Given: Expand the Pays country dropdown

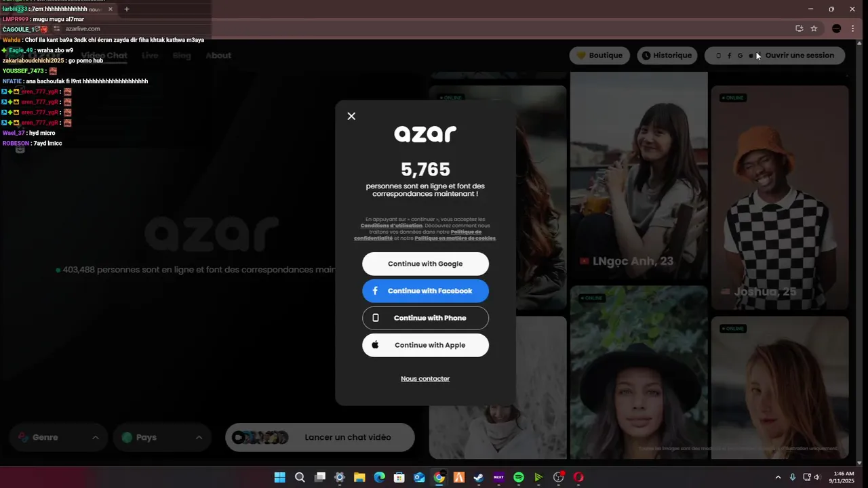Looking at the screenshot, I should tap(161, 437).
